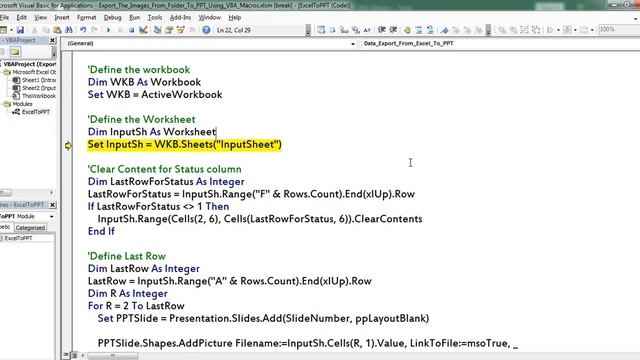Screen dimensions: 640x360
Task: Open the View menu
Action: [40, 18]
